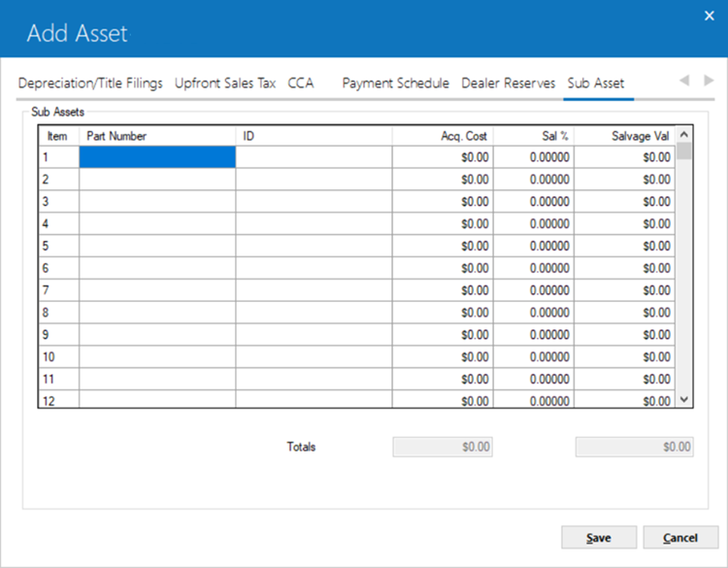
Task: Close the Add Asset dialog
Action: pos(709,16)
